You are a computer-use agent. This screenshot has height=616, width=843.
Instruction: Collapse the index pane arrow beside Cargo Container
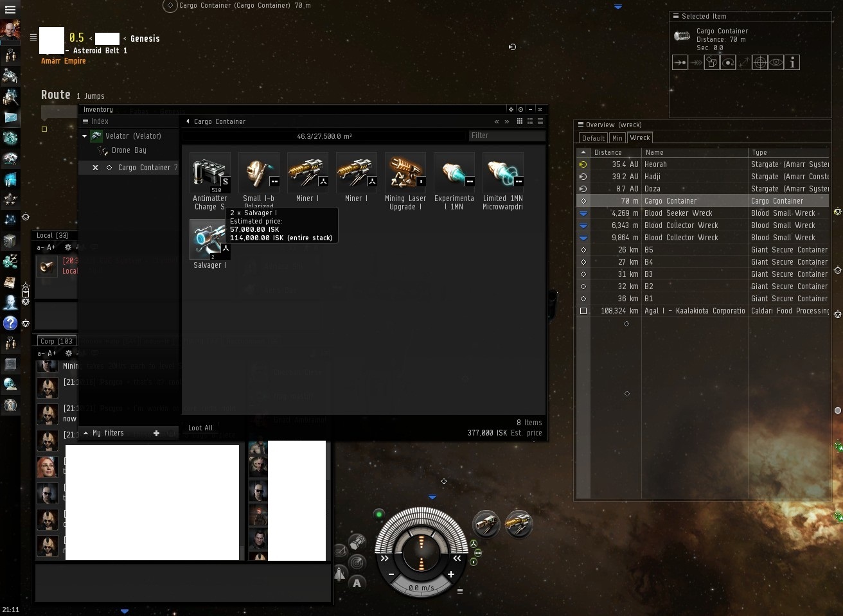click(x=188, y=121)
